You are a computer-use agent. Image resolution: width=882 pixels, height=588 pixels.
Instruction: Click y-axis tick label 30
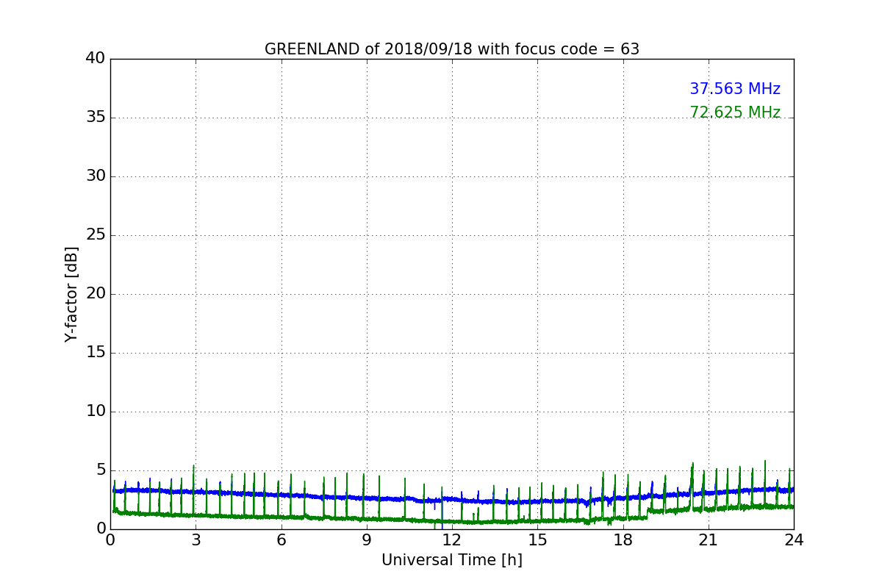tap(96, 176)
